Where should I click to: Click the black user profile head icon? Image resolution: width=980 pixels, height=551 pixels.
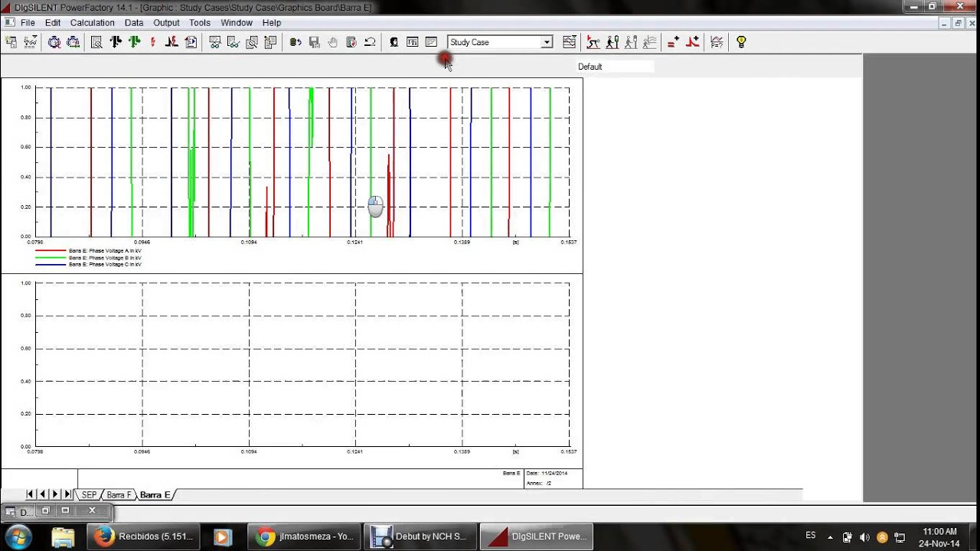tap(394, 42)
